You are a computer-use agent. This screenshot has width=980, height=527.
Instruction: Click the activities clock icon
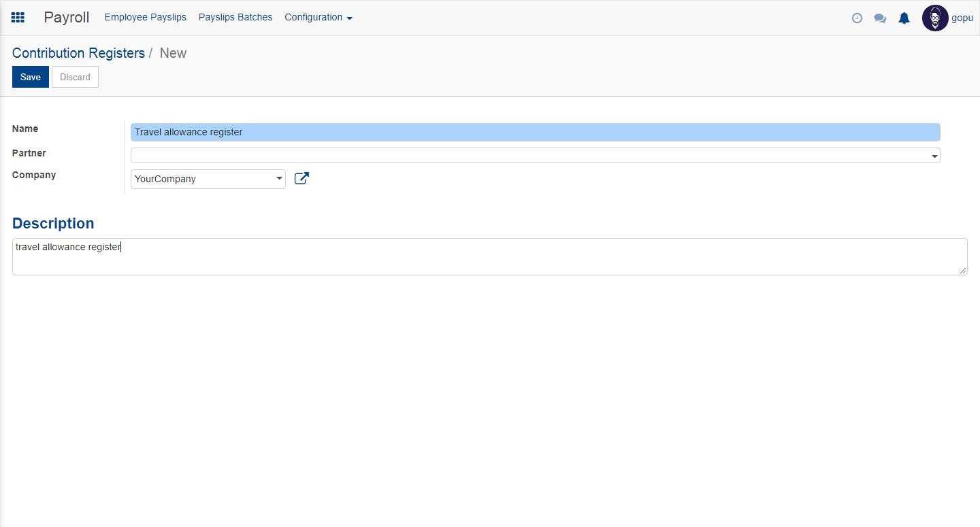[x=857, y=18]
